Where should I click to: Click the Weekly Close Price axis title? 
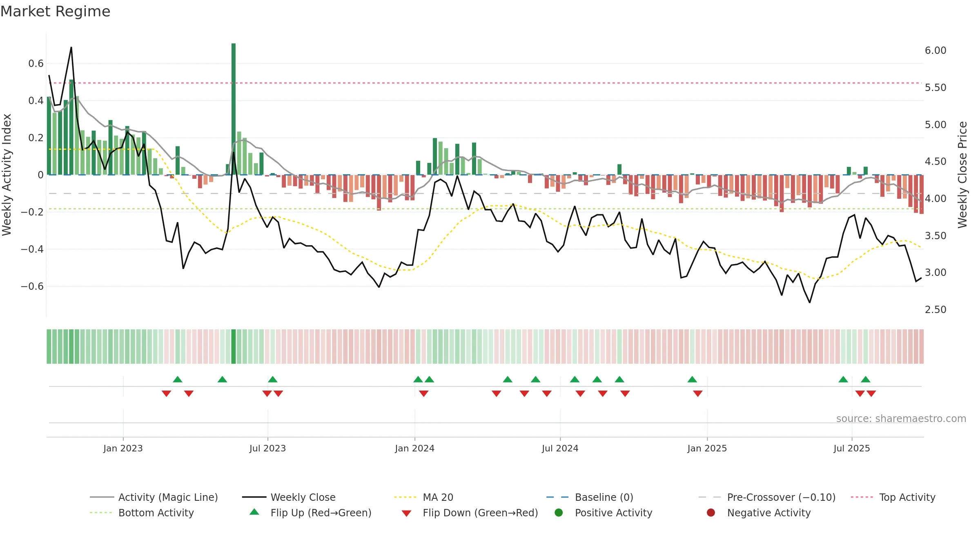(x=962, y=175)
